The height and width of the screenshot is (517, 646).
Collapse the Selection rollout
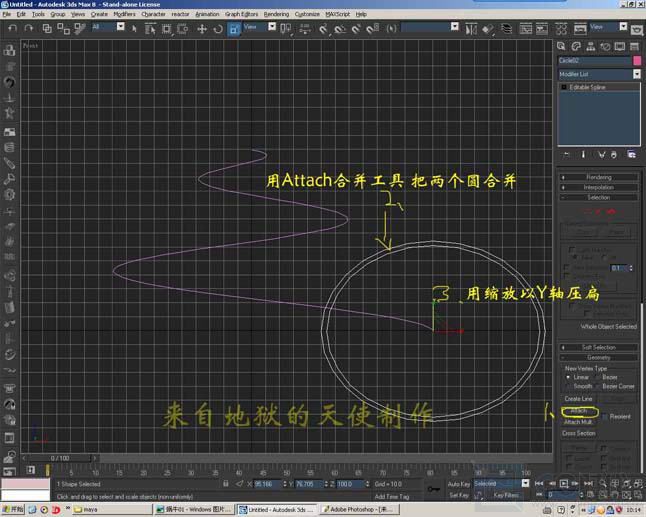pyautogui.click(x=599, y=198)
